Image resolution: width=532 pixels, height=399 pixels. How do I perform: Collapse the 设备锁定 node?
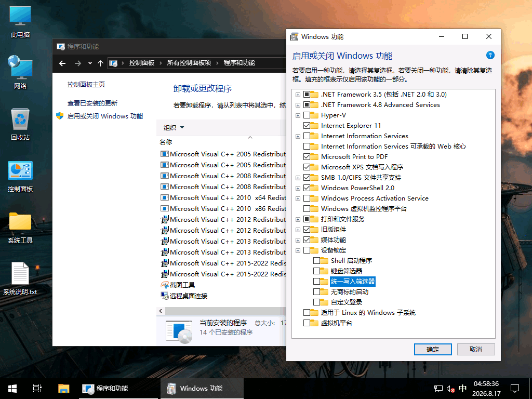[298, 250]
